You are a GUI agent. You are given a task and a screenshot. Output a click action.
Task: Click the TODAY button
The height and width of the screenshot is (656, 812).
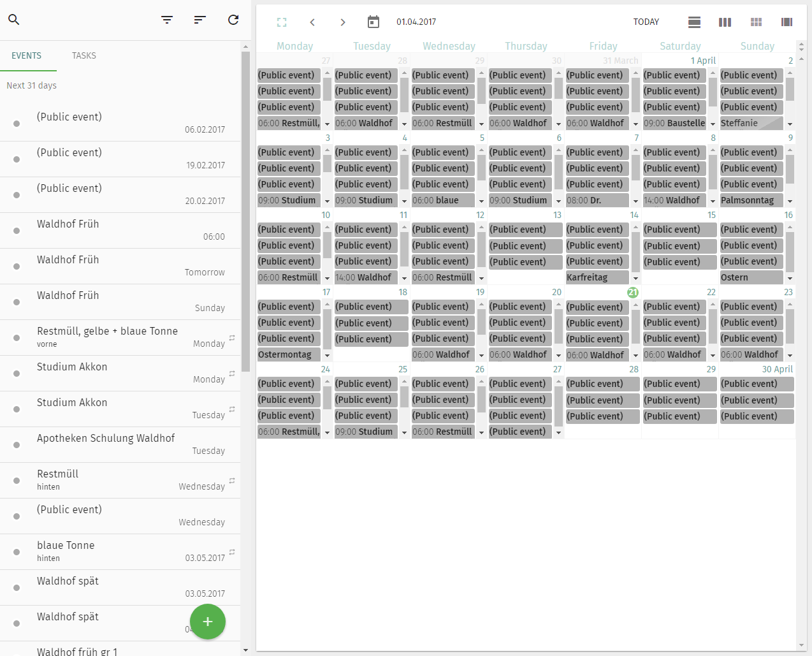coord(646,22)
